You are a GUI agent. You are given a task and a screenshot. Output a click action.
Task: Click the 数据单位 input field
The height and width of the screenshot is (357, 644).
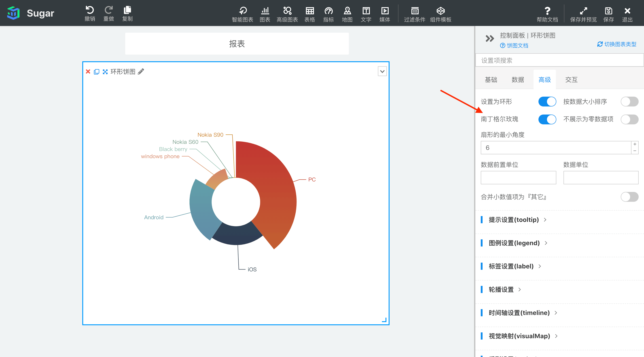coord(601,178)
